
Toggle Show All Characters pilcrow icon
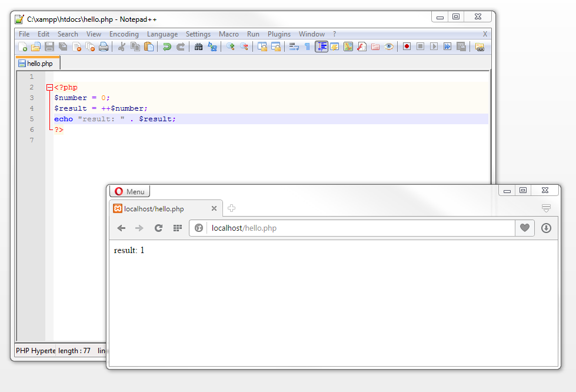coord(307,46)
